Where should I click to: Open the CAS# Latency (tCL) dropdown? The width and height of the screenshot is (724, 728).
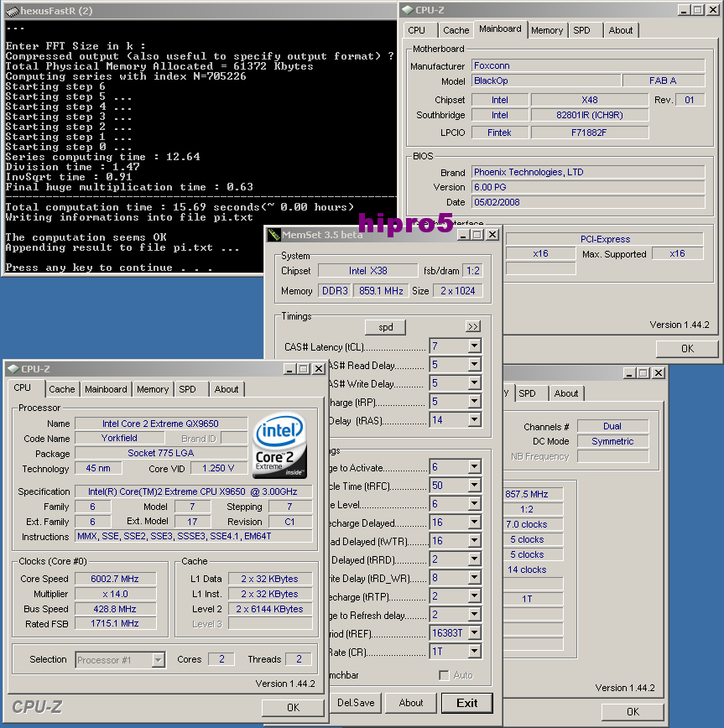point(474,346)
